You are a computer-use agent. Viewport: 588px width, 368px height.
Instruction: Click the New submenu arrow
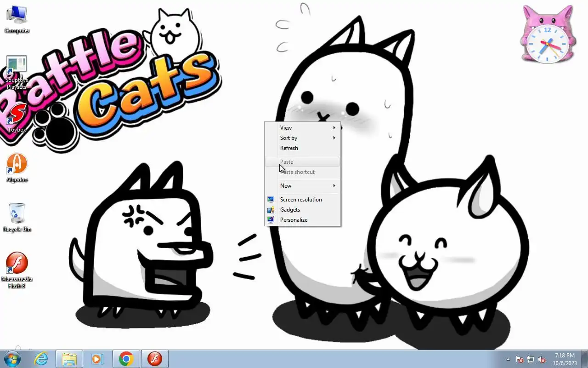334,186
